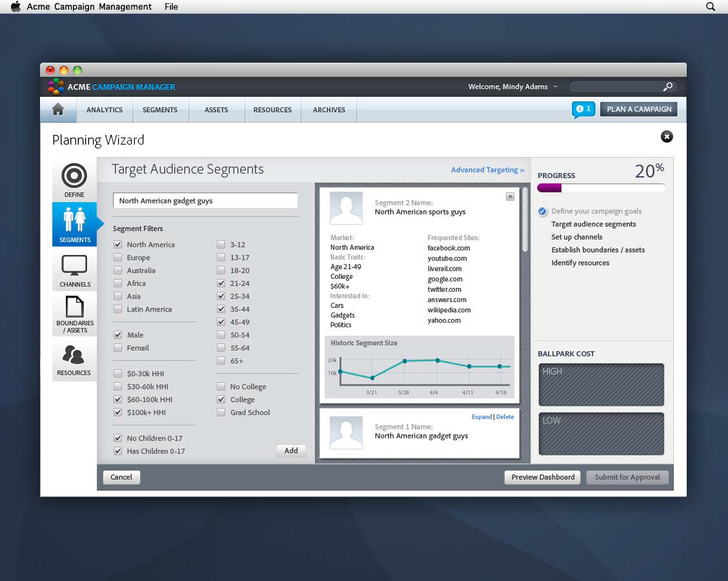Click 'Set up channels' progress step
Screen dimensions: 728x581
click(576, 237)
